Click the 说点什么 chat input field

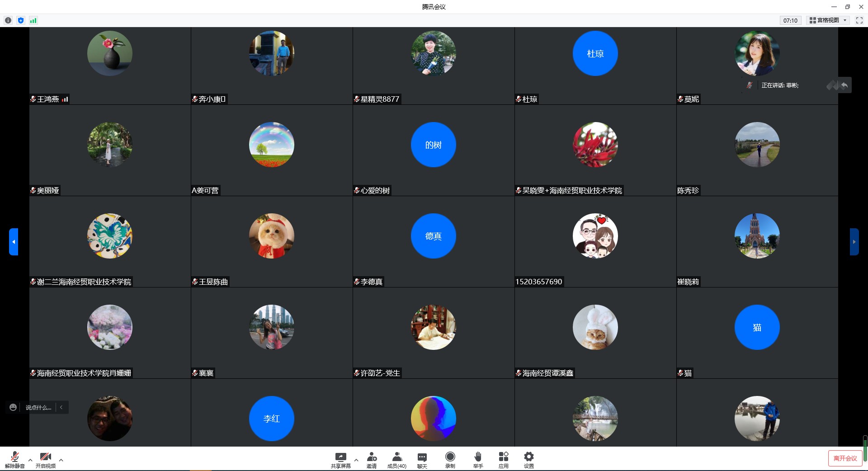(x=38, y=407)
